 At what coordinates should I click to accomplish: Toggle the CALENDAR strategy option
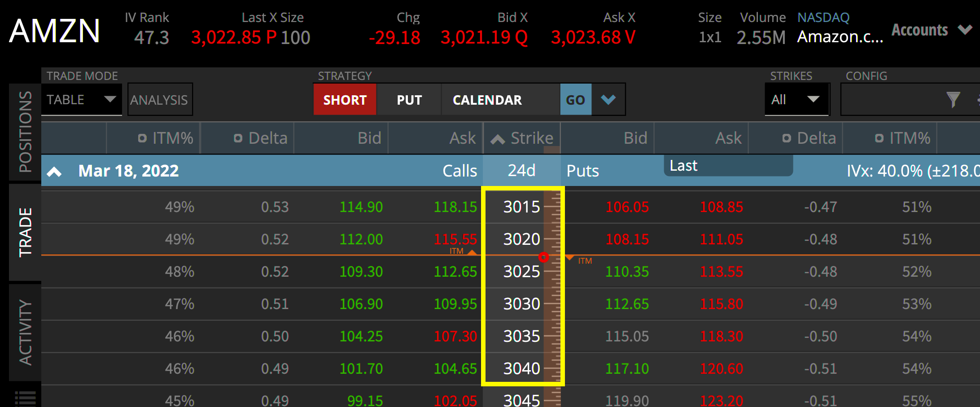point(487,99)
